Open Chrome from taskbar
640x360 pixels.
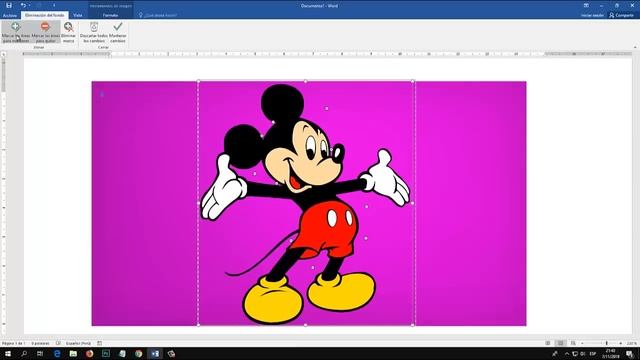point(139,353)
